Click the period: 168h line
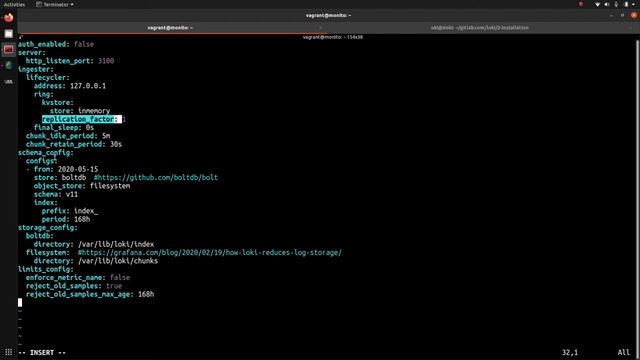 tap(66, 219)
